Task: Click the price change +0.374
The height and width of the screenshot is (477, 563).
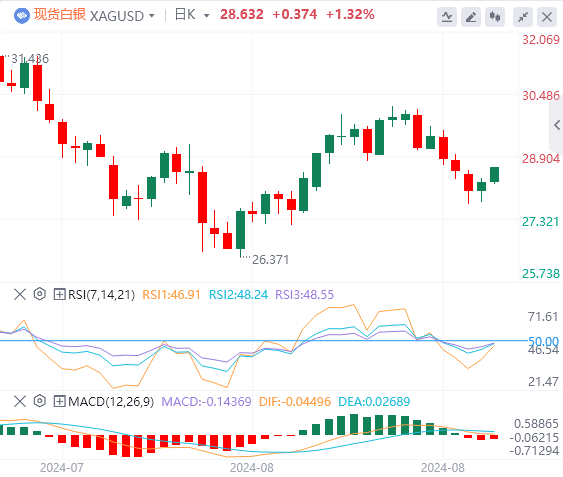Action: point(295,15)
